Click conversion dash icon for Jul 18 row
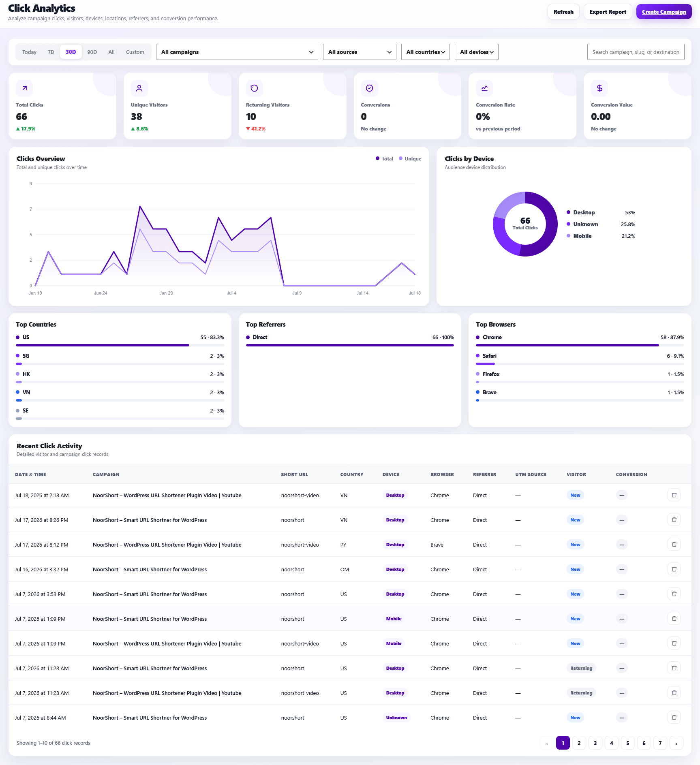This screenshot has width=700, height=765. coord(622,495)
